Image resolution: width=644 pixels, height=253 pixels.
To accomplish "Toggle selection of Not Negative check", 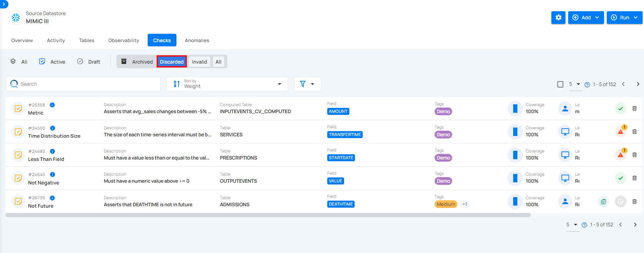I will [x=18, y=178].
